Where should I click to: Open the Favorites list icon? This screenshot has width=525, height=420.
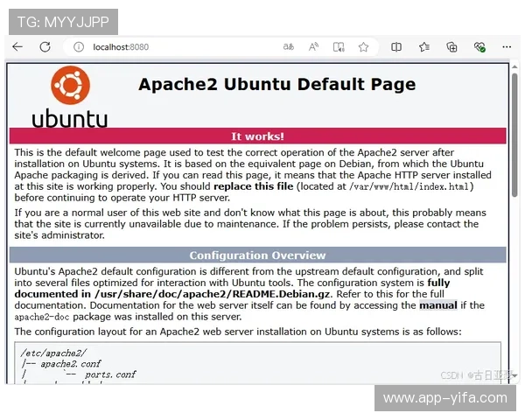(x=423, y=47)
